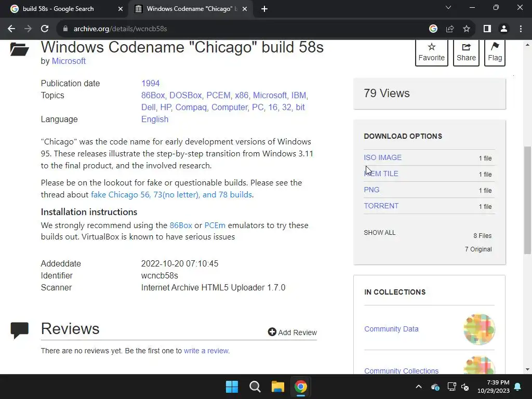Open the 7 Original files link
The width and height of the screenshot is (532, 399).
coord(478,249)
